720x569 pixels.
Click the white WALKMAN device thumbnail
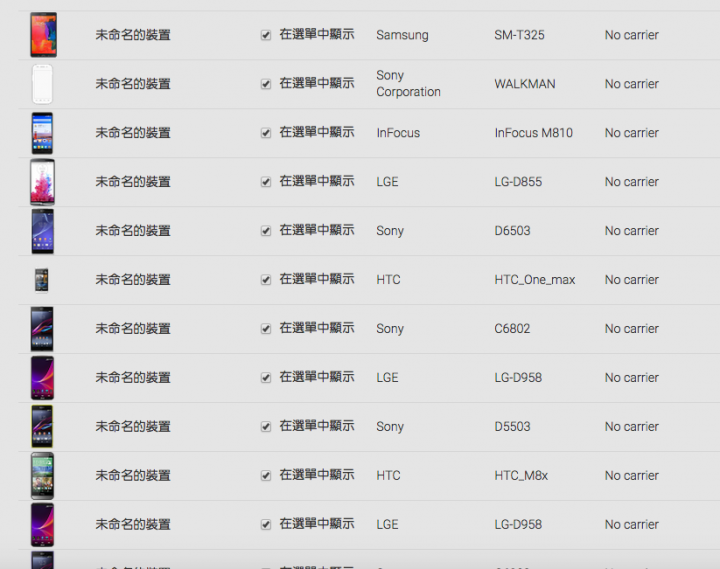tap(42, 84)
